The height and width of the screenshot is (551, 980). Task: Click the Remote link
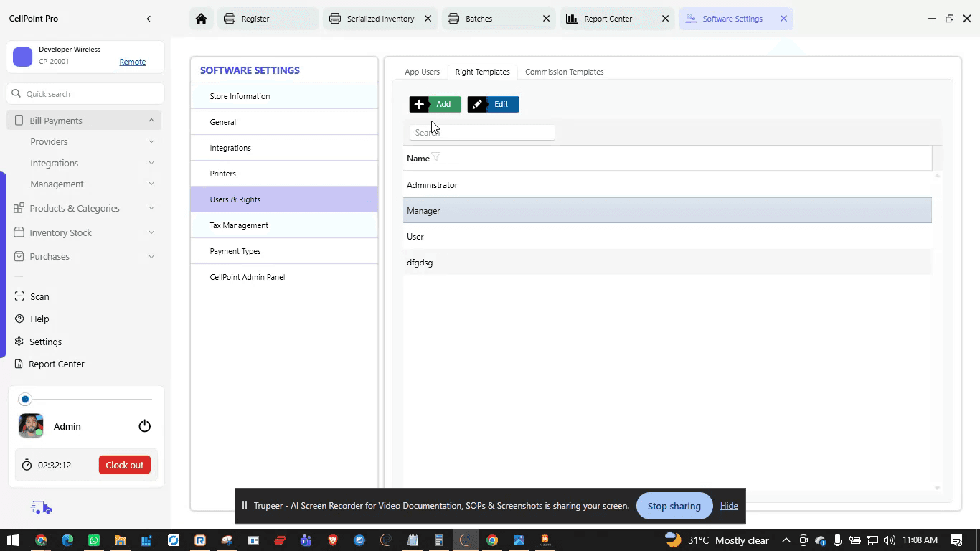(x=133, y=62)
